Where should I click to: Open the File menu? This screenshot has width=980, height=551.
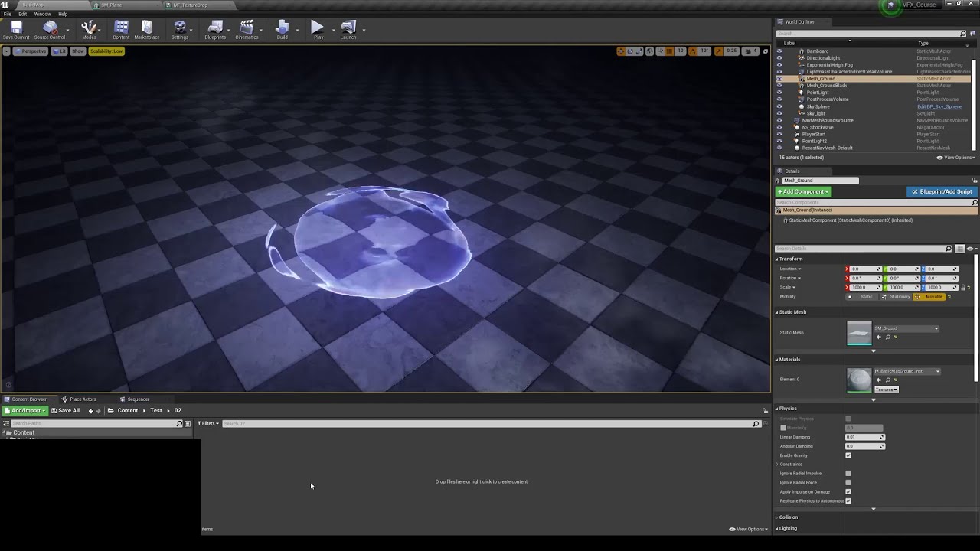tap(7, 14)
